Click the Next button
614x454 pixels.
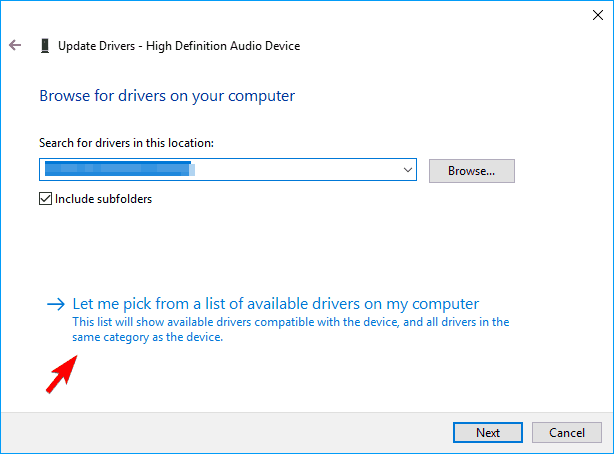tap(487, 433)
